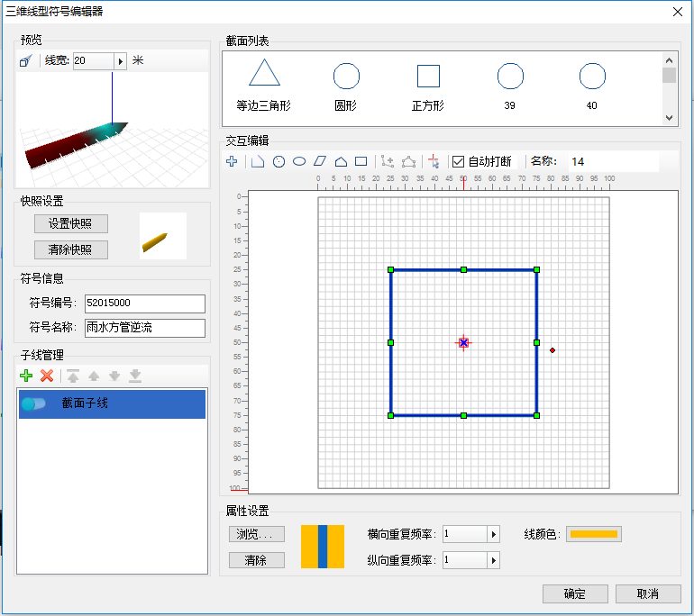Choose section shape 40
Image resolution: width=694 pixels, height=616 pixels.
pos(592,86)
